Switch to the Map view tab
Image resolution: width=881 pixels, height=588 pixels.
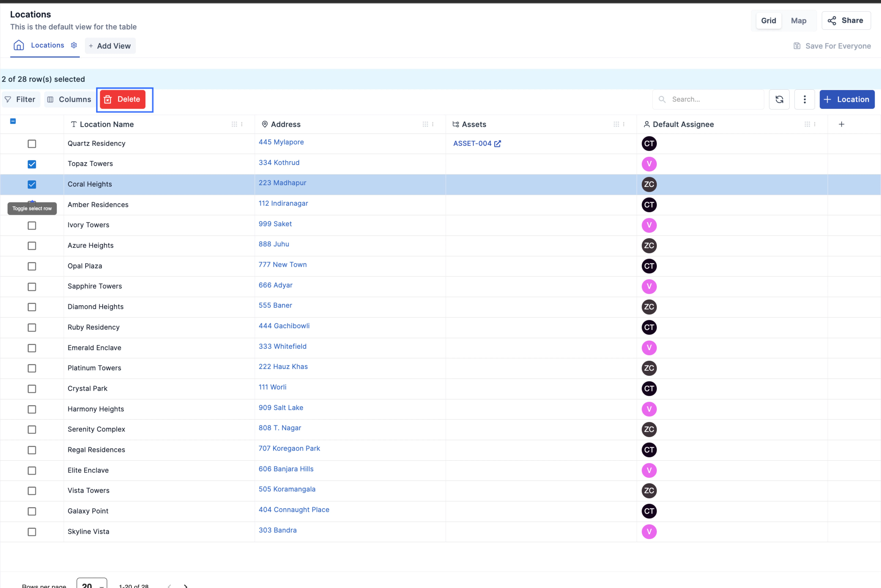coord(799,21)
